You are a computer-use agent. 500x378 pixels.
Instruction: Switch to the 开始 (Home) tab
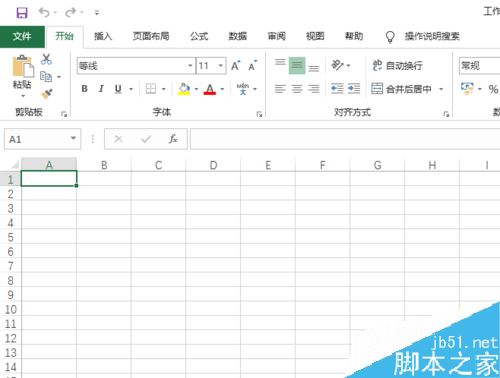pyautogui.click(x=64, y=36)
